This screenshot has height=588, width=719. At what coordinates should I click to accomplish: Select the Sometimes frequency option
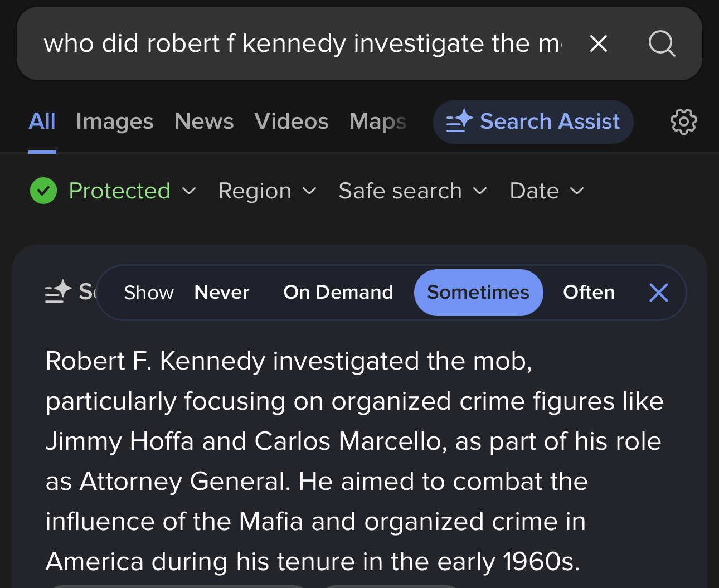478,293
